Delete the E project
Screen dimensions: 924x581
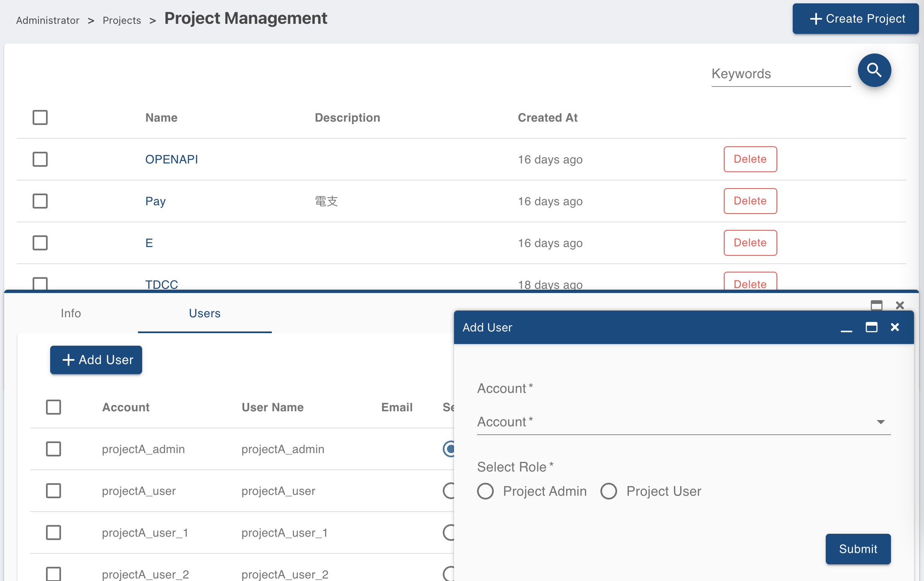click(x=750, y=243)
